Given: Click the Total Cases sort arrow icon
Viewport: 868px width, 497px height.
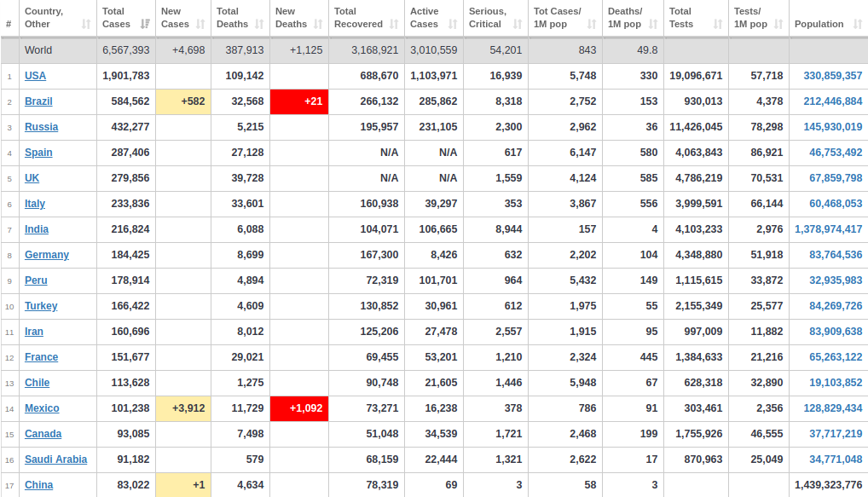Looking at the screenshot, I should [145, 25].
